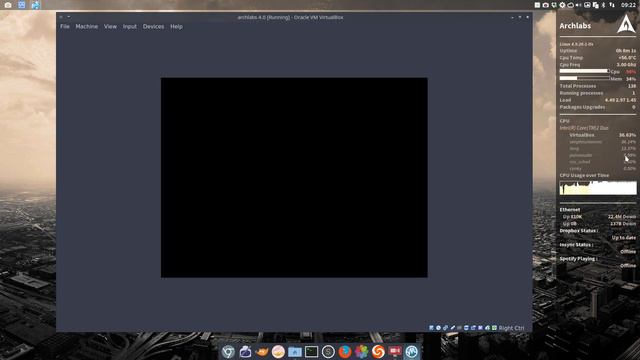Open the pink round dock app
Viewport: 640px width, 360px height.
[x=278, y=351]
